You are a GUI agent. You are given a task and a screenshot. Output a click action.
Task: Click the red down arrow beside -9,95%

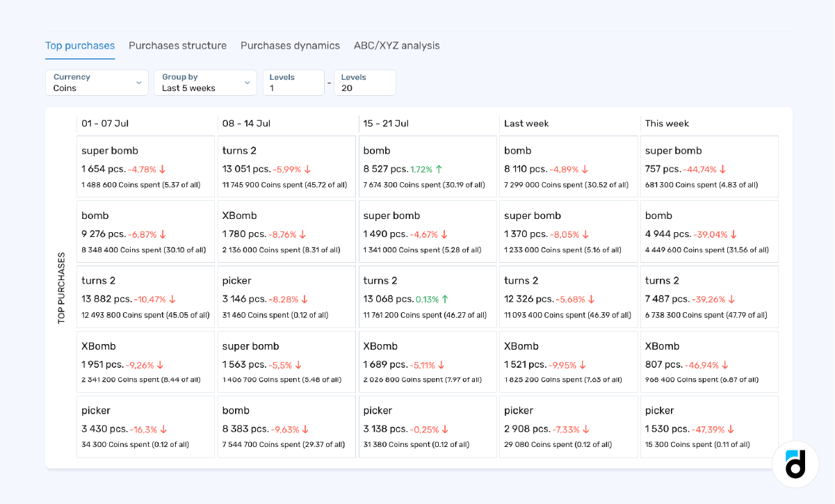(583, 364)
